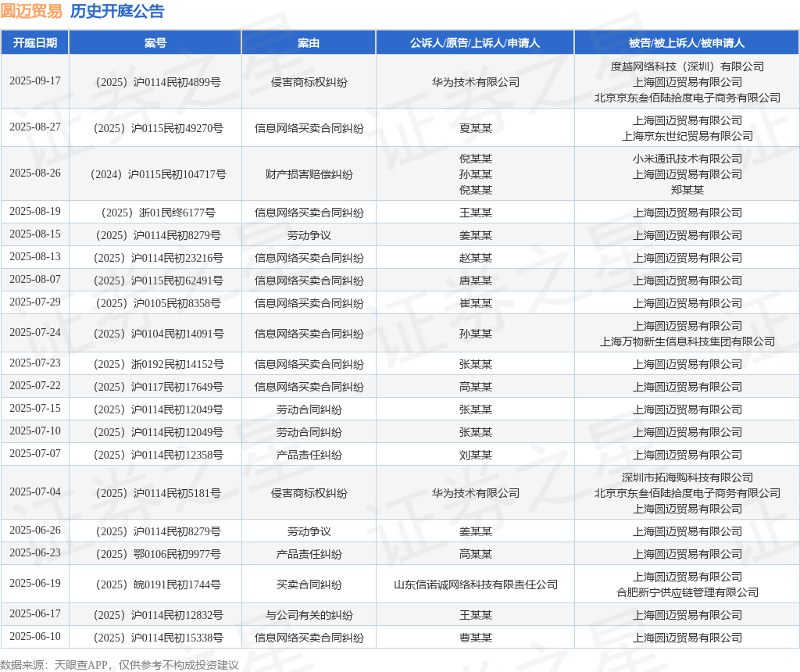This screenshot has width=800, height=672.
Task: Select plaintiff 高某某 in 2025-07-22 row
Action: [x=476, y=388]
